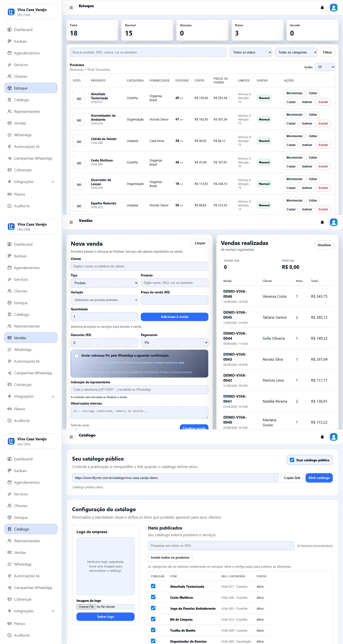The height and width of the screenshot is (644, 343).
Task: Click the Copiar link button
Action: (x=292, y=478)
